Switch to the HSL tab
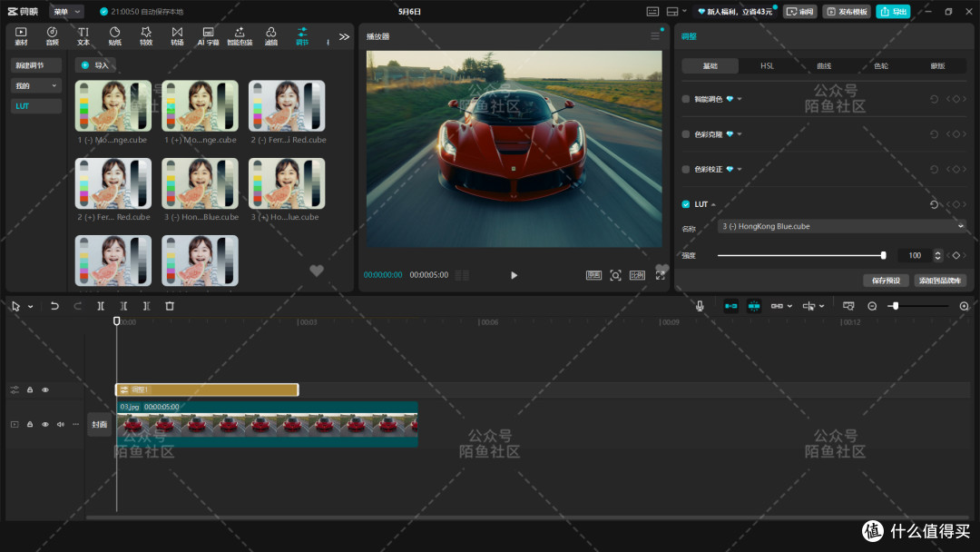Screen dimensions: 980x552 pos(767,65)
